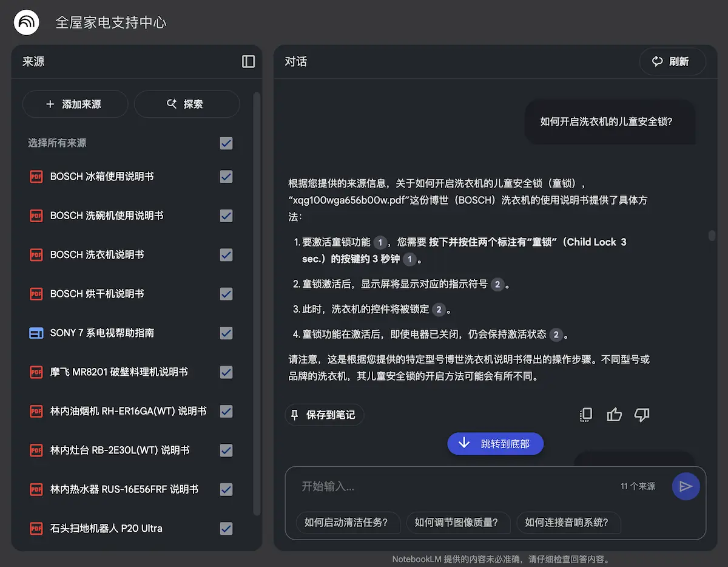Click the send arrow button
This screenshot has width=728, height=567.
pos(686,486)
